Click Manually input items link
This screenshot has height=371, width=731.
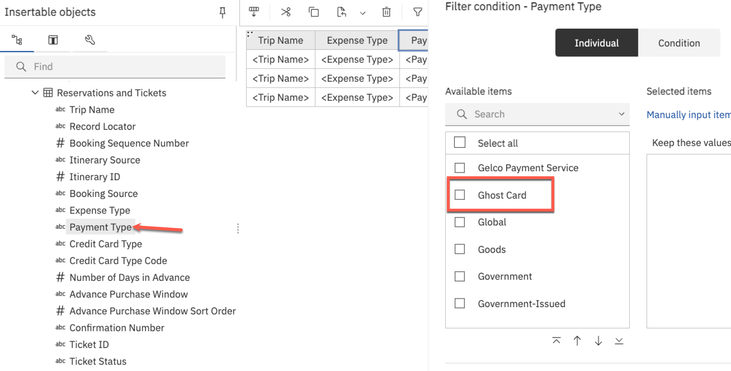pyautogui.click(x=688, y=115)
